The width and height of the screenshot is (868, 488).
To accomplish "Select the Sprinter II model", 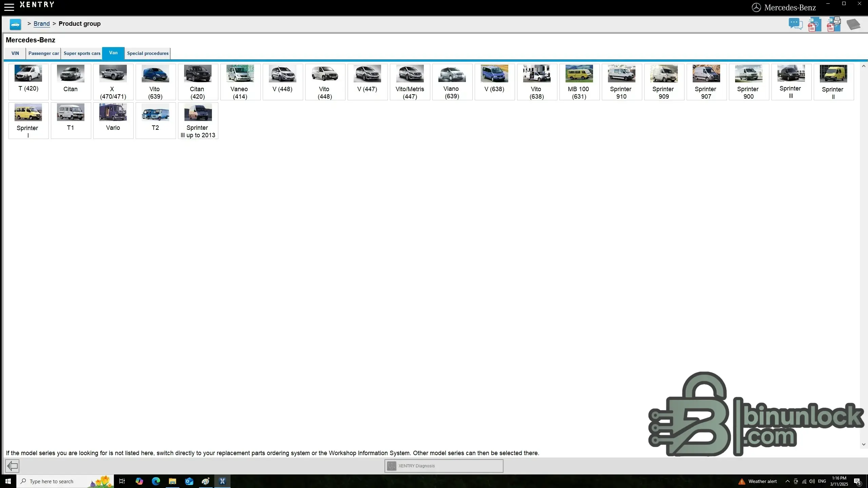I will (834, 82).
